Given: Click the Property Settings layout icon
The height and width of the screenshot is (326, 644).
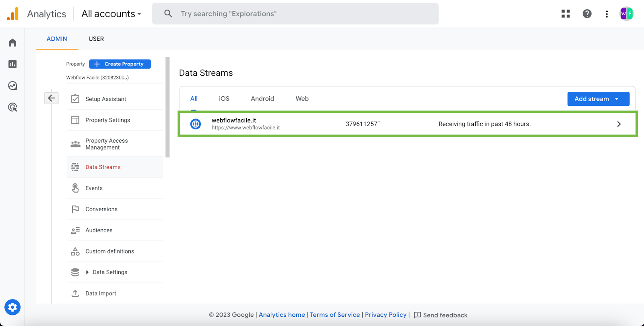Looking at the screenshot, I should coord(75,120).
